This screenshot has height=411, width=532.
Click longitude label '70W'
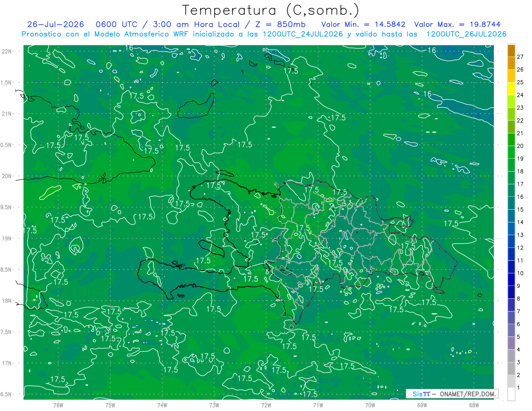click(x=370, y=405)
